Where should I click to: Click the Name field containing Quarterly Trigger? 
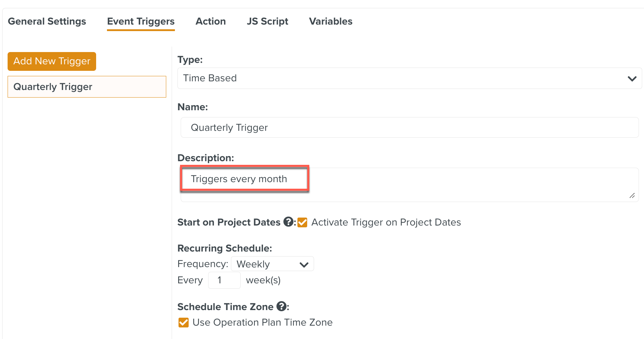[x=409, y=128]
